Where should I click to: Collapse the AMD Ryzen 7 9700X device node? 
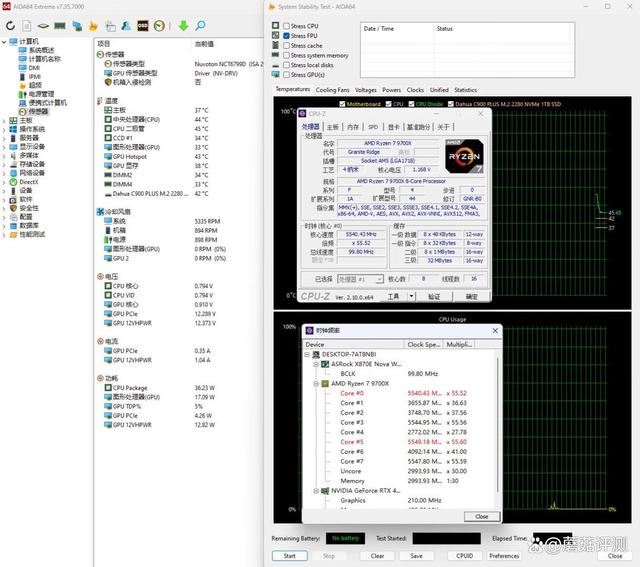(314, 383)
